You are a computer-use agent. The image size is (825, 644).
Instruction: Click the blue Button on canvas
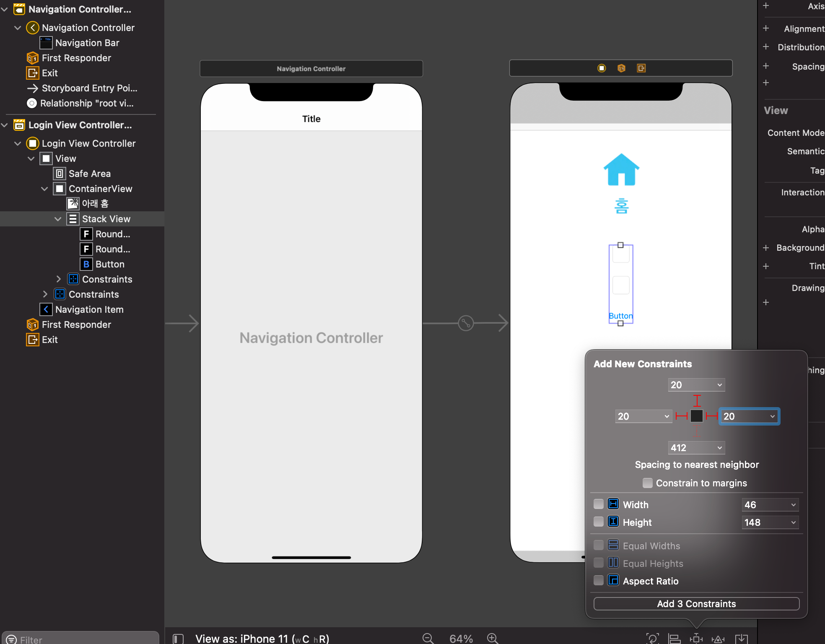point(620,316)
